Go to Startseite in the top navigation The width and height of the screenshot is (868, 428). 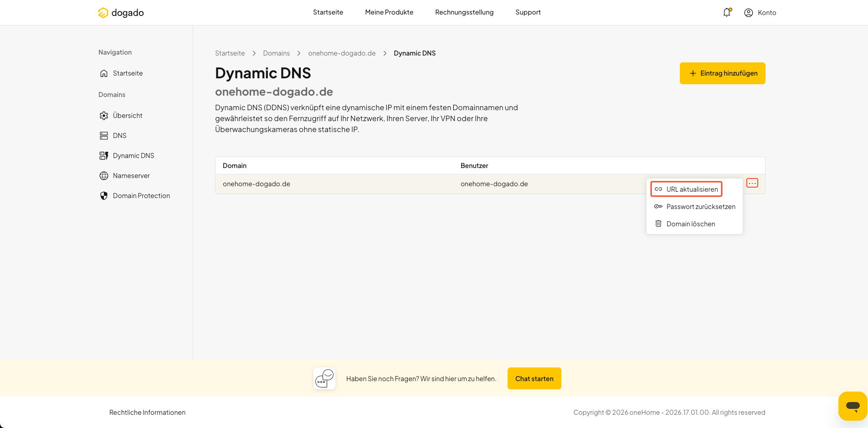tap(328, 12)
